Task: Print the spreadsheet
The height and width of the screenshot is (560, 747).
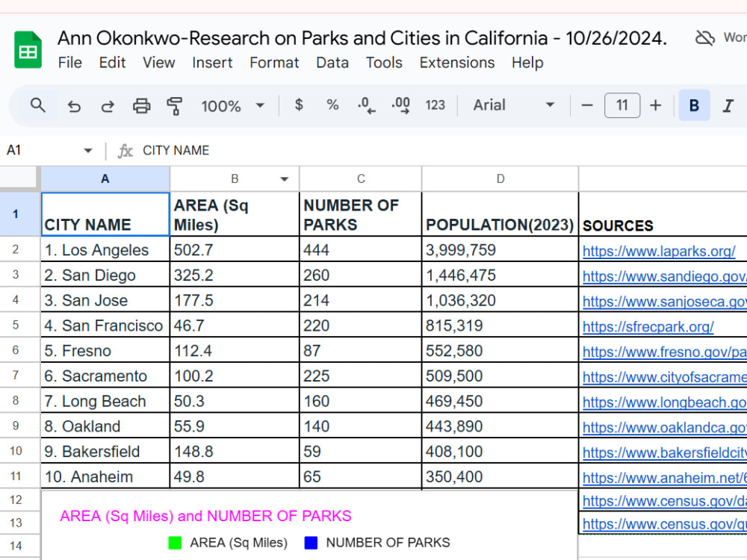Action: [x=141, y=106]
